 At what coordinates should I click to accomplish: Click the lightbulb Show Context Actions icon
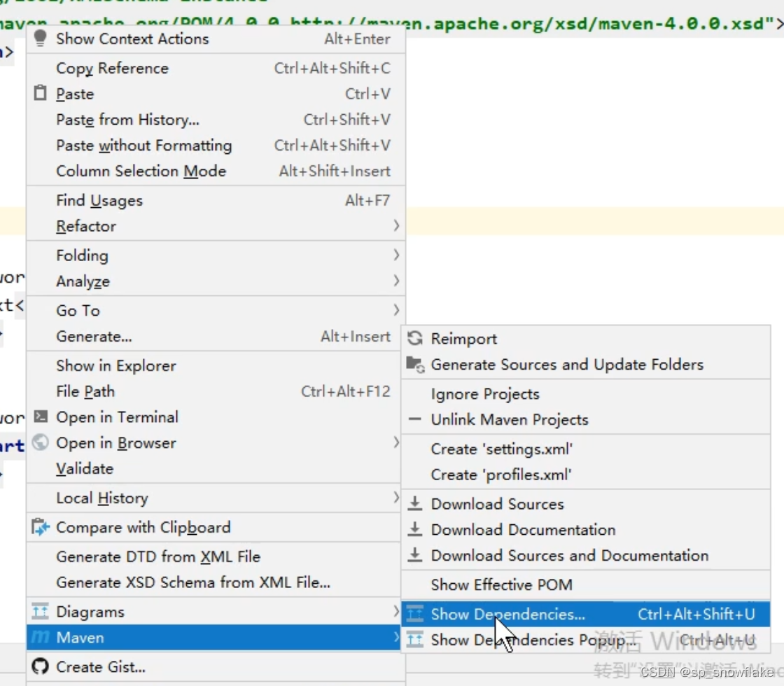(x=41, y=38)
